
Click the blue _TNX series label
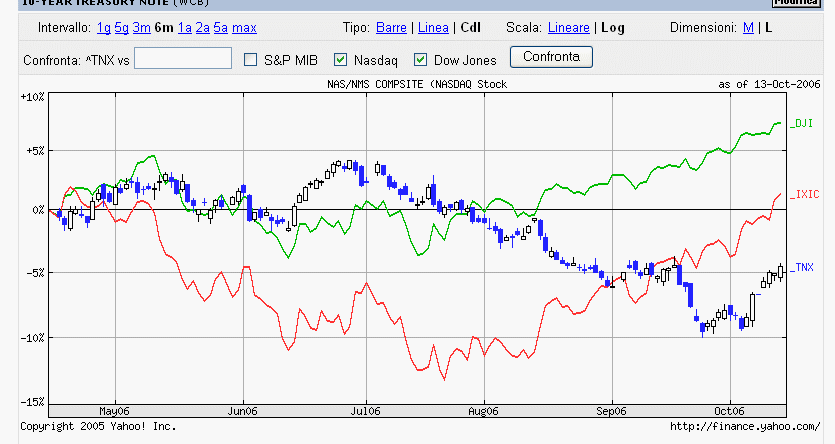pos(802,267)
